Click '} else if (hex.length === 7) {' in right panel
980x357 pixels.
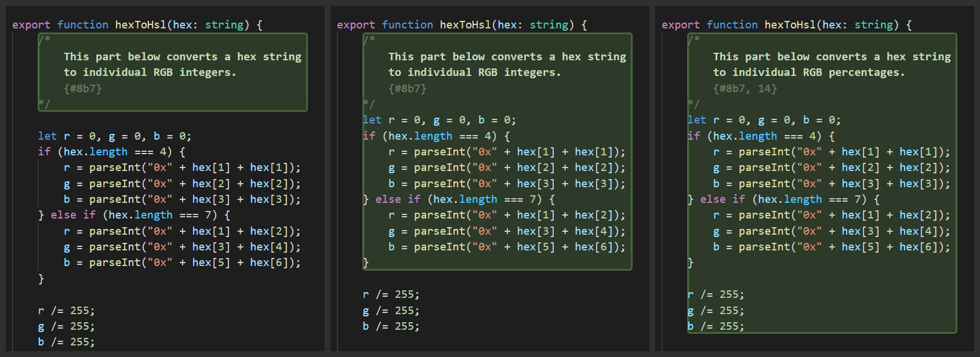click(x=784, y=199)
